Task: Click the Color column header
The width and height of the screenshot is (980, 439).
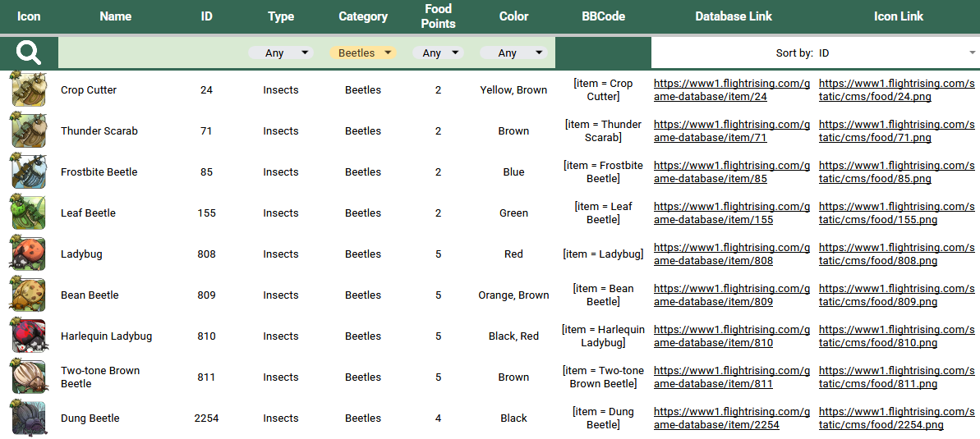Action: coord(513,17)
